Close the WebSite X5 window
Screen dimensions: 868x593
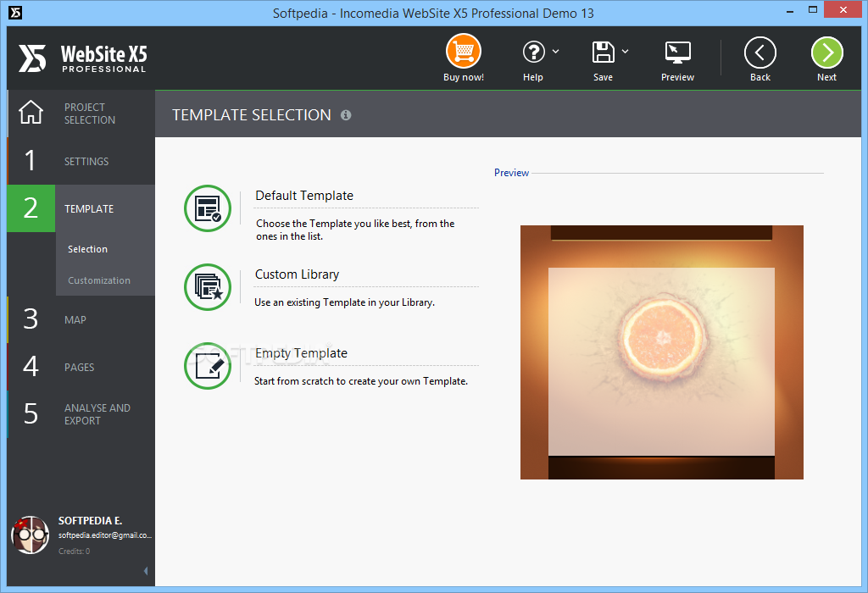tap(843, 10)
